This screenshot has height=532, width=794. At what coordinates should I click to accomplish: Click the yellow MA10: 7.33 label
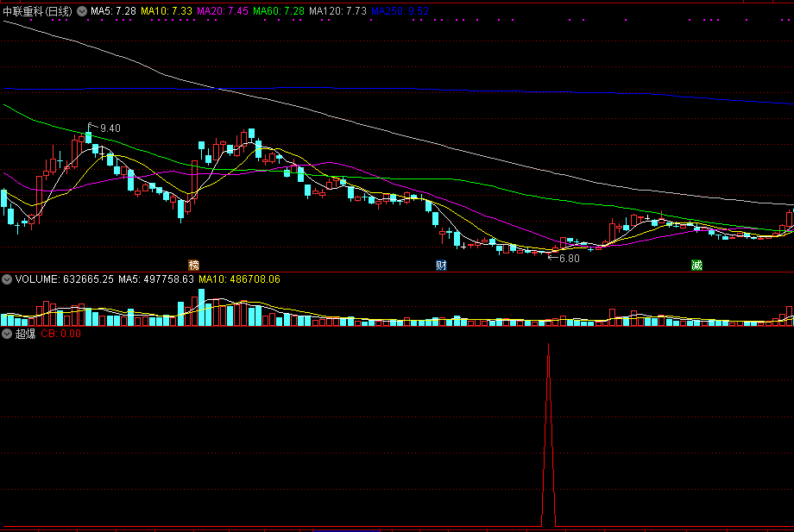click(x=167, y=11)
